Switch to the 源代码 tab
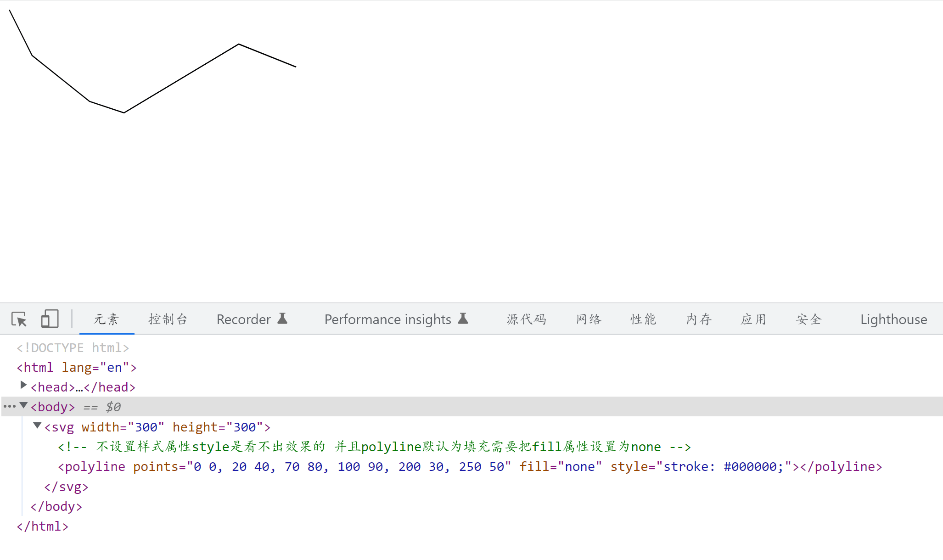The height and width of the screenshot is (560, 943). coord(527,319)
